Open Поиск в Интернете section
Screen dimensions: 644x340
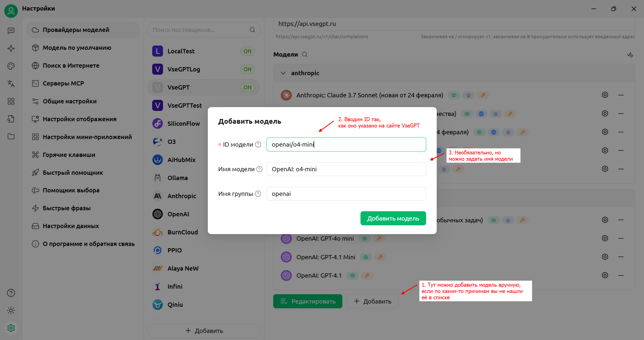pyautogui.click(x=83, y=65)
